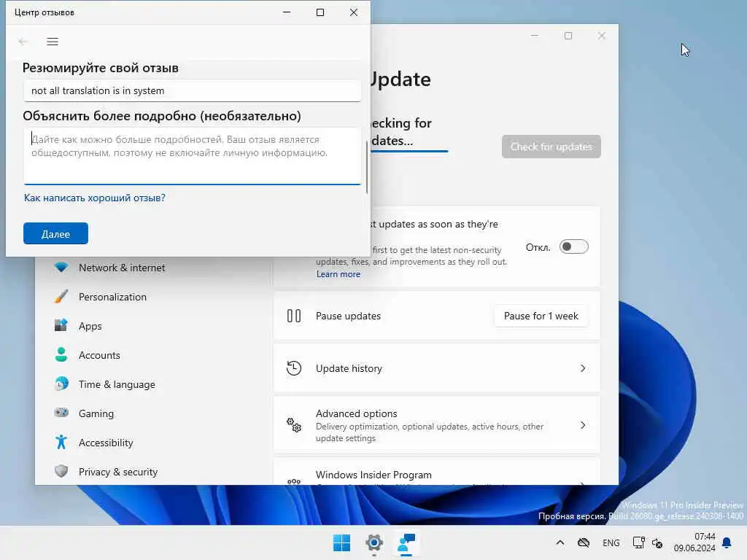This screenshot has height=560, width=747.
Task: Open Accounts in Settings sidebar
Action: [99, 355]
